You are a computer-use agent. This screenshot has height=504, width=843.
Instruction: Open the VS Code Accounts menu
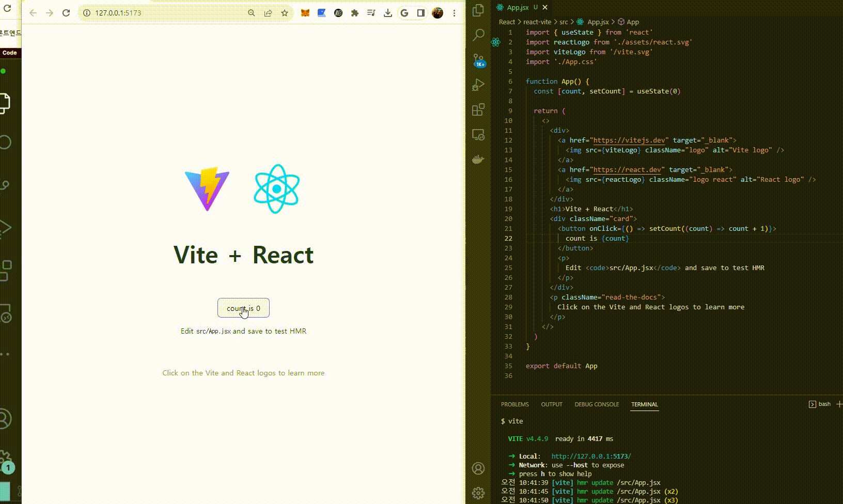pos(478,468)
